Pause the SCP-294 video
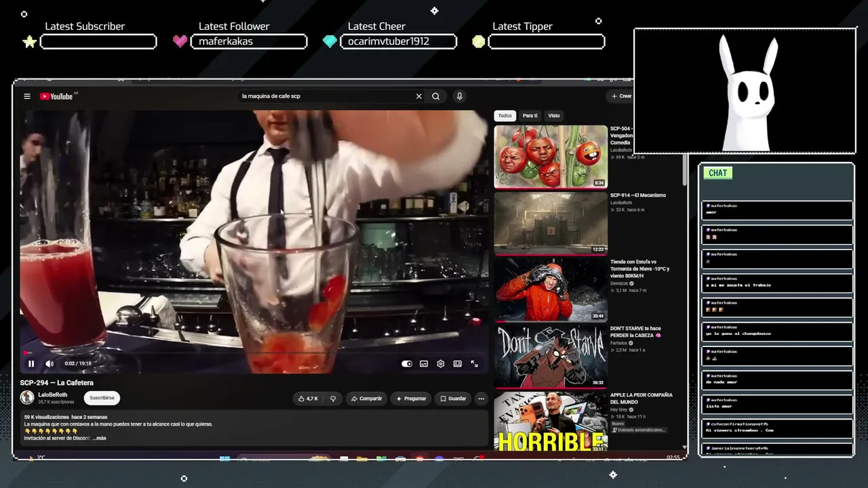The image size is (868, 488). click(x=31, y=364)
